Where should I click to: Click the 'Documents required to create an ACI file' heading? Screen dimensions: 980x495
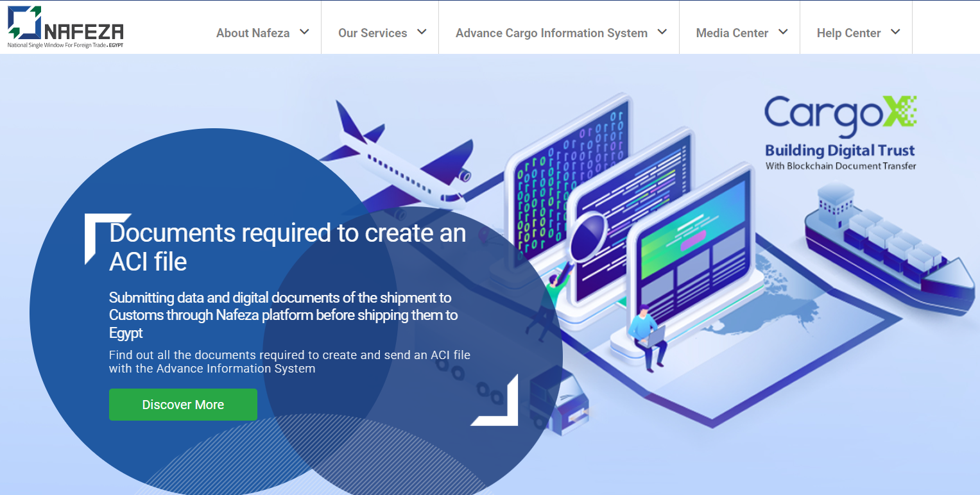click(288, 247)
